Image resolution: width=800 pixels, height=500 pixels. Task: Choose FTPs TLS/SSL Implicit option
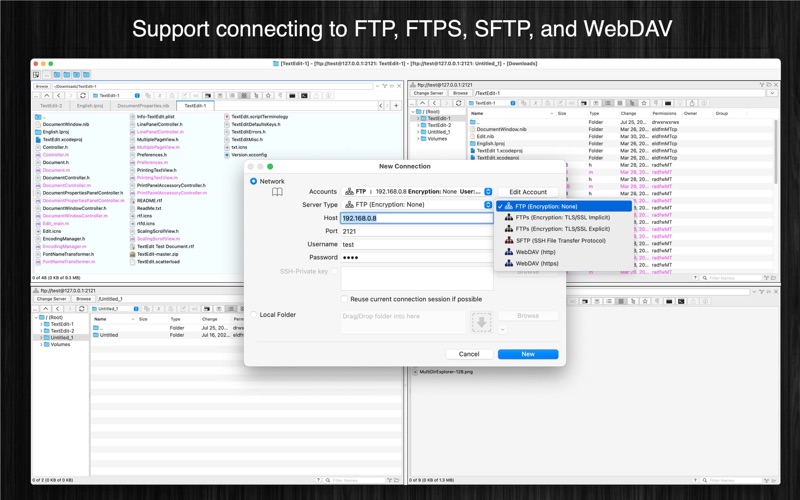click(x=564, y=217)
